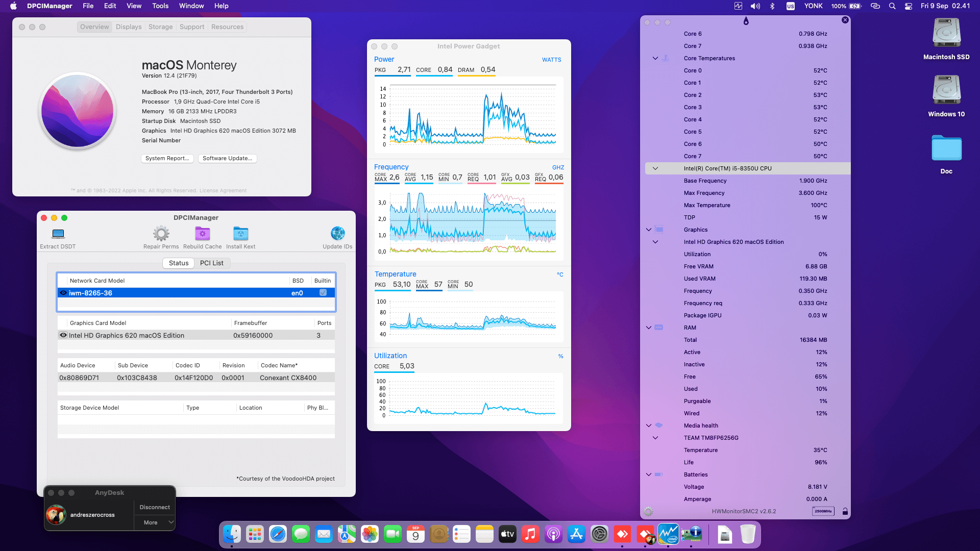Click Power graph in Intel Power Gadget

pyautogui.click(x=469, y=115)
